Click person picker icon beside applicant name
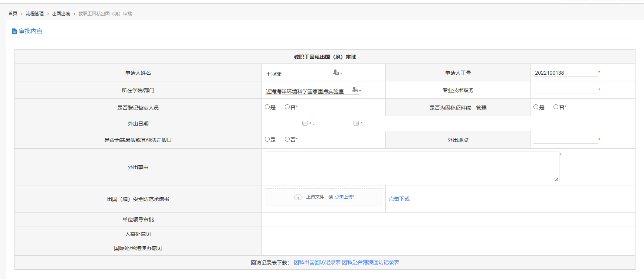Screen dimensions: 644x279 (336, 72)
